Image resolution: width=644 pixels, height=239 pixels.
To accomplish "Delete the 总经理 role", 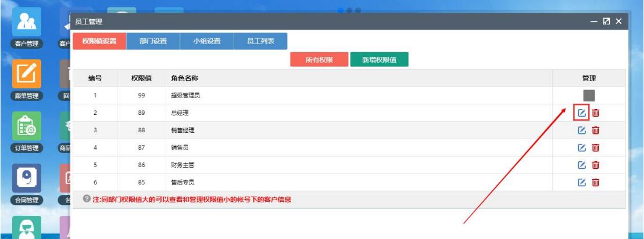I will pyautogui.click(x=595, y=112).
